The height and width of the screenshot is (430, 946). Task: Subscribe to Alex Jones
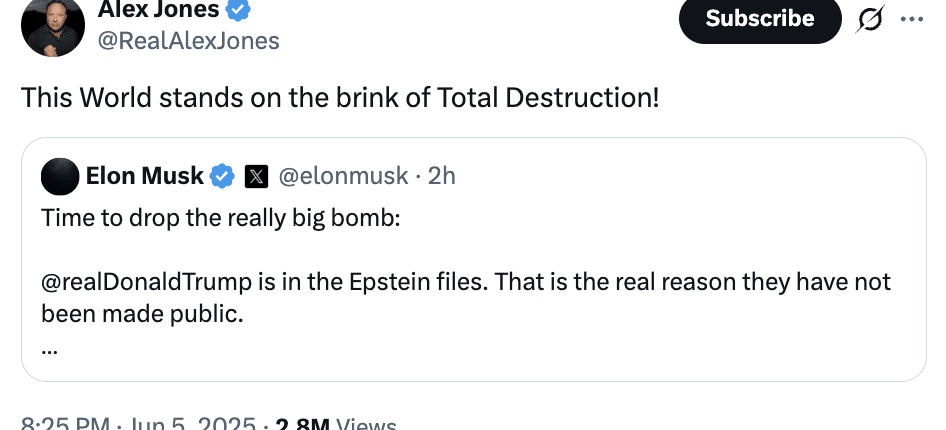760,19
